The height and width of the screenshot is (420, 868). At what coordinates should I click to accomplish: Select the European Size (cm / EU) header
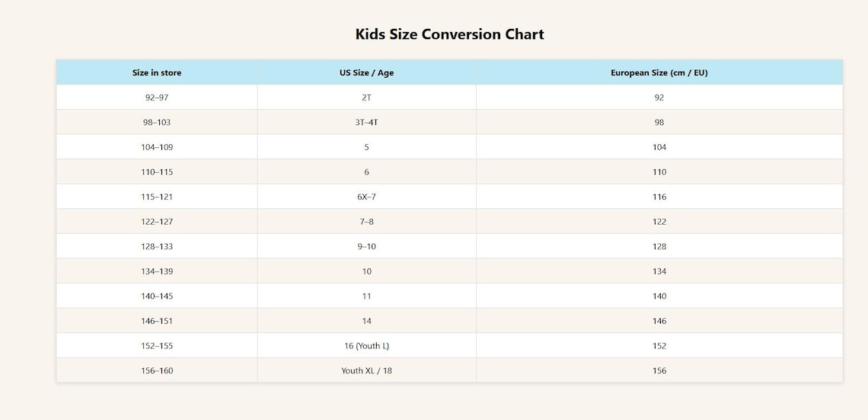point(659,72)
